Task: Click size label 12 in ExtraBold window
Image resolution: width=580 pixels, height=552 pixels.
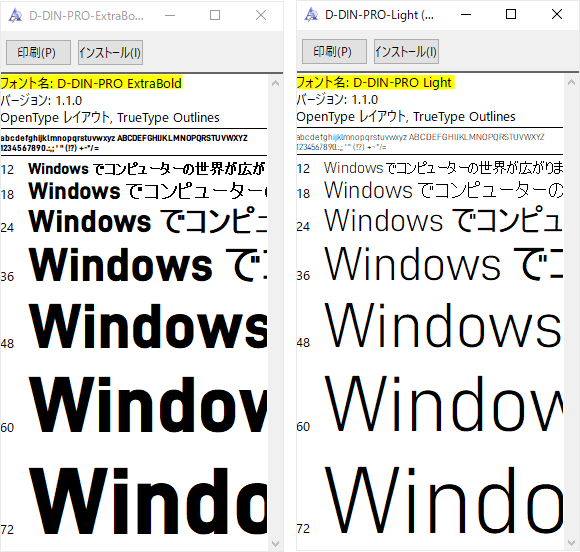Action: coord(7,170)
